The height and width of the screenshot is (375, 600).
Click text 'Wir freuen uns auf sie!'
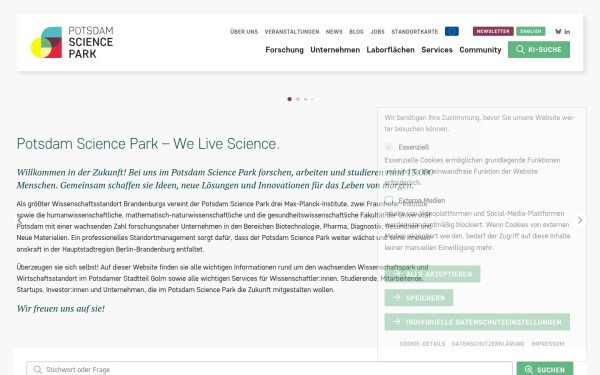coord(60,308)
